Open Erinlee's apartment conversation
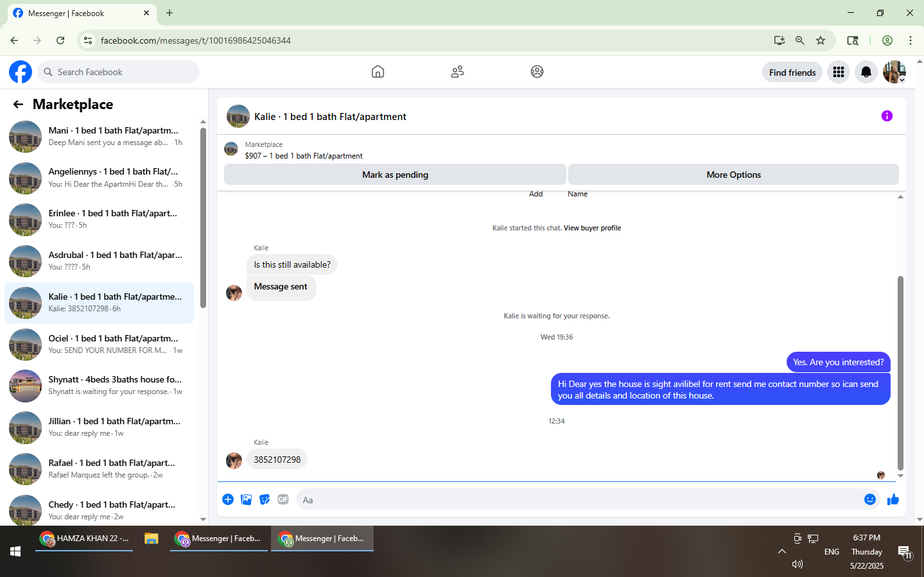Screen dimensions: 924x577 coord(100,220)
